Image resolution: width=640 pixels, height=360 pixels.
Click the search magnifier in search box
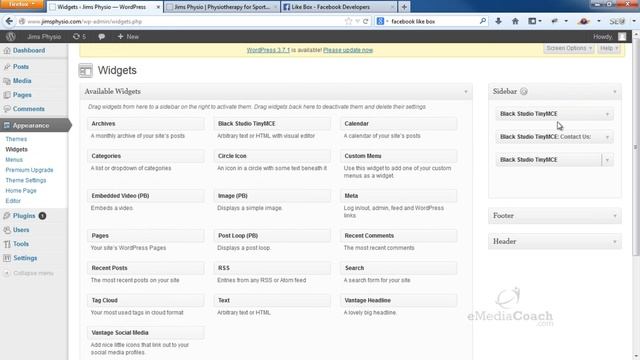pos(483,21)
